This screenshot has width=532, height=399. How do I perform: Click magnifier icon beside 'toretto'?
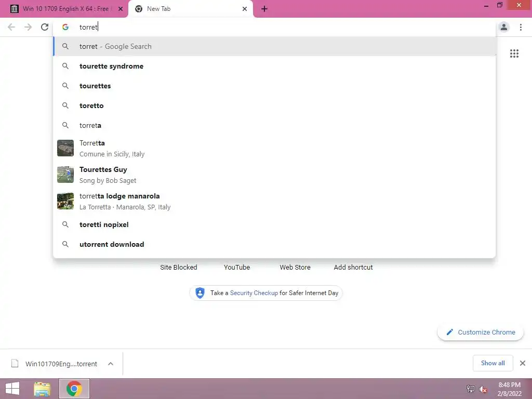click(65, 105)
